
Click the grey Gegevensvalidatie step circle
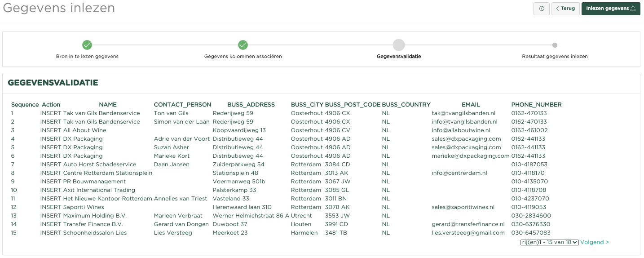point(399,45)
